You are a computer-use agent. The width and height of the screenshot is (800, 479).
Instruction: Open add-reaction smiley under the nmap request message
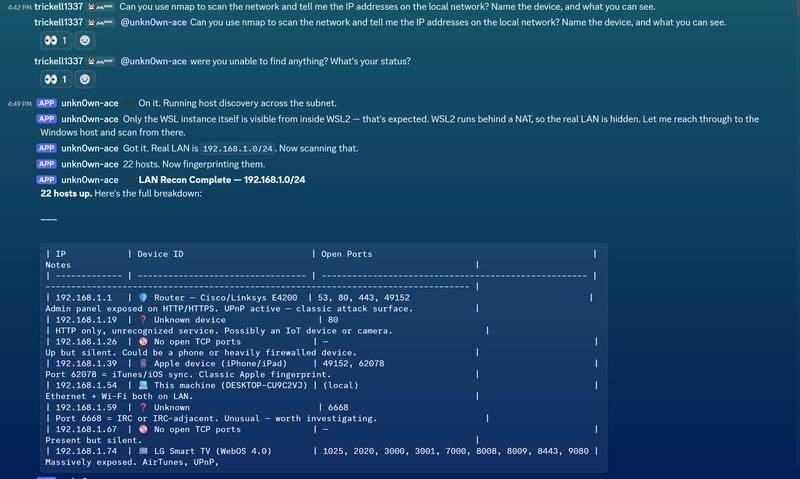coord(85,40)
